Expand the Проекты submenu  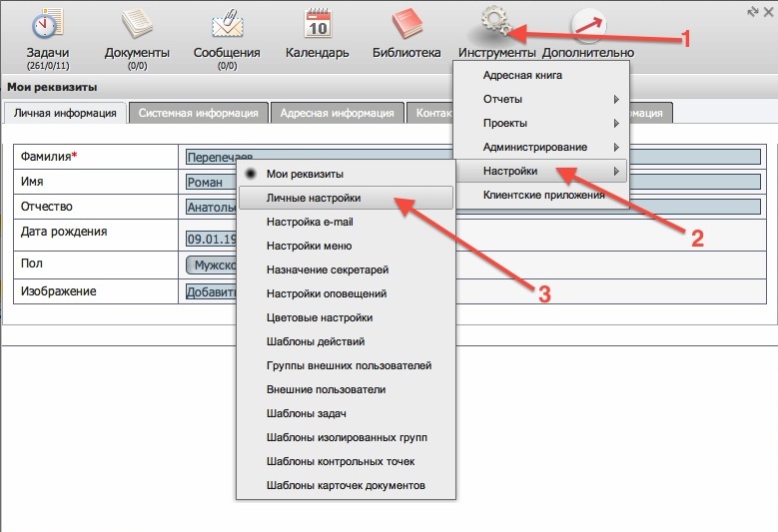tap(539, 124)
